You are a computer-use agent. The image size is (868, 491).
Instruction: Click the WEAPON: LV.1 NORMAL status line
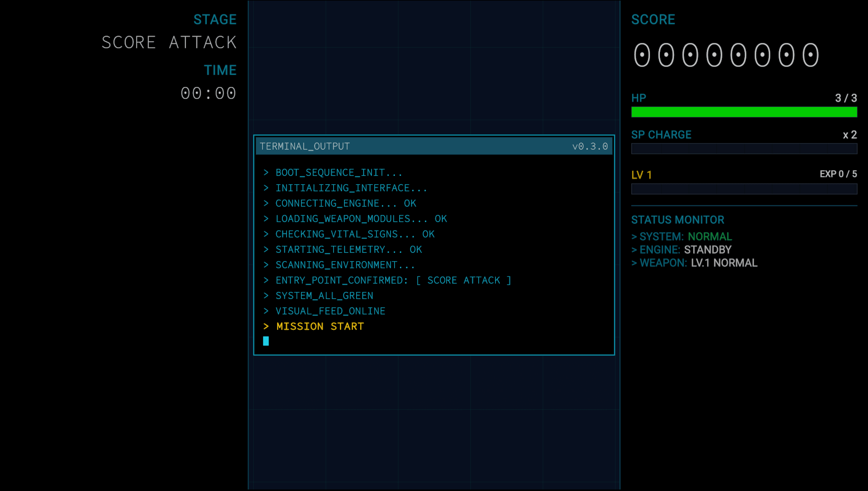pos(694,263)
